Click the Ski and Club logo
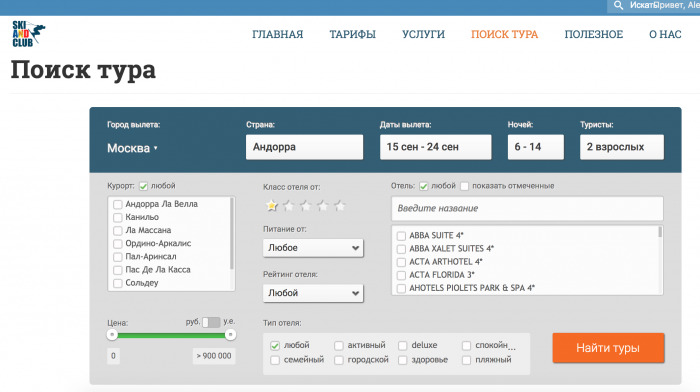The image size is (700, 392). click(28, 33)
